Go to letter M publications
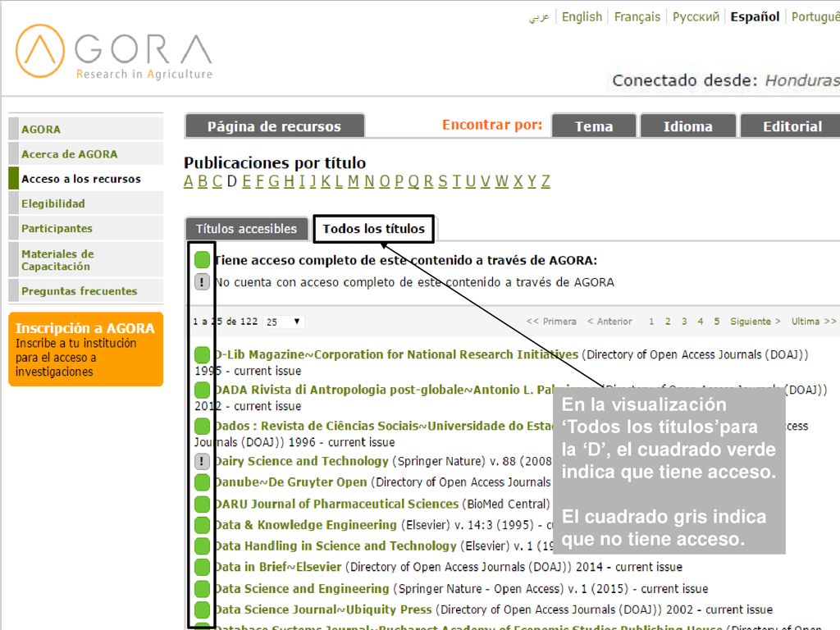The height and width of the screenshot is (630, 840). (x=353, y=181)
